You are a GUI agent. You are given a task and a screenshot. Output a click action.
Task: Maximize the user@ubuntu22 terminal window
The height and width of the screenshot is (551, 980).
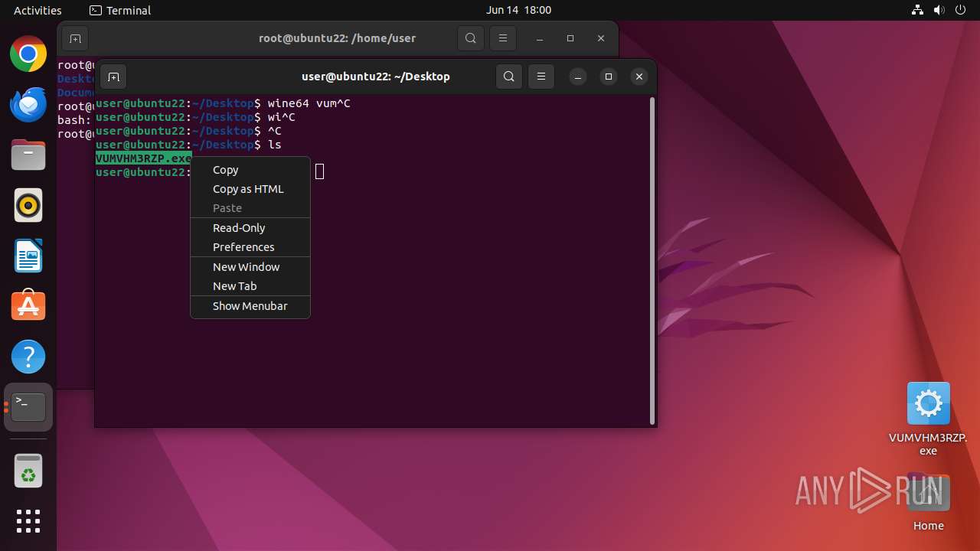[609, 77]
